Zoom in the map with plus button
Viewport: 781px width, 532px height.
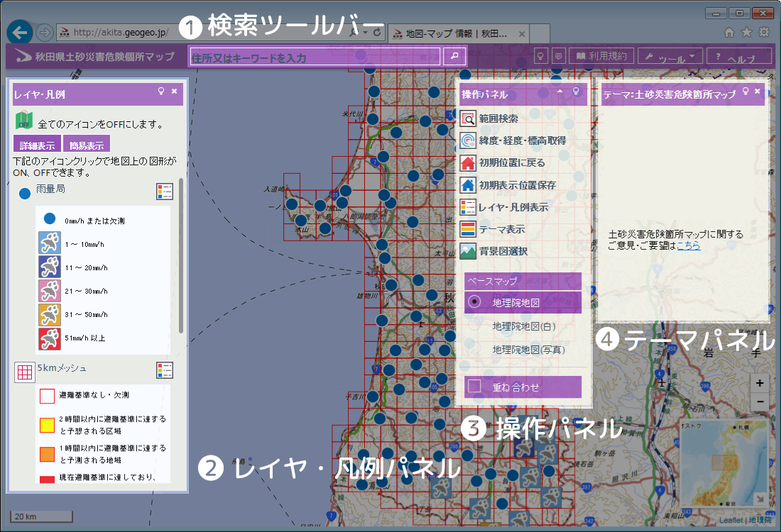760,383
